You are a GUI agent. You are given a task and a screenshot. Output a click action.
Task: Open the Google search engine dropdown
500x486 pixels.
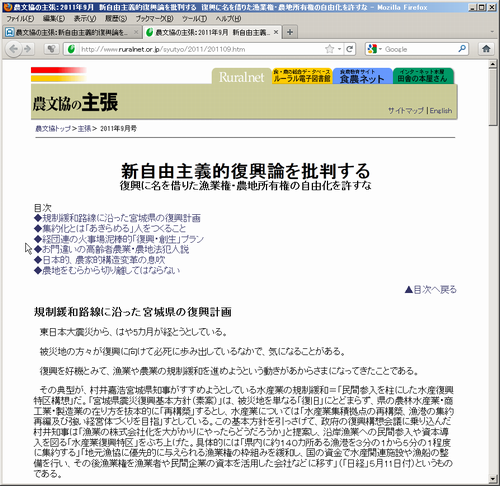pos(373,49)
